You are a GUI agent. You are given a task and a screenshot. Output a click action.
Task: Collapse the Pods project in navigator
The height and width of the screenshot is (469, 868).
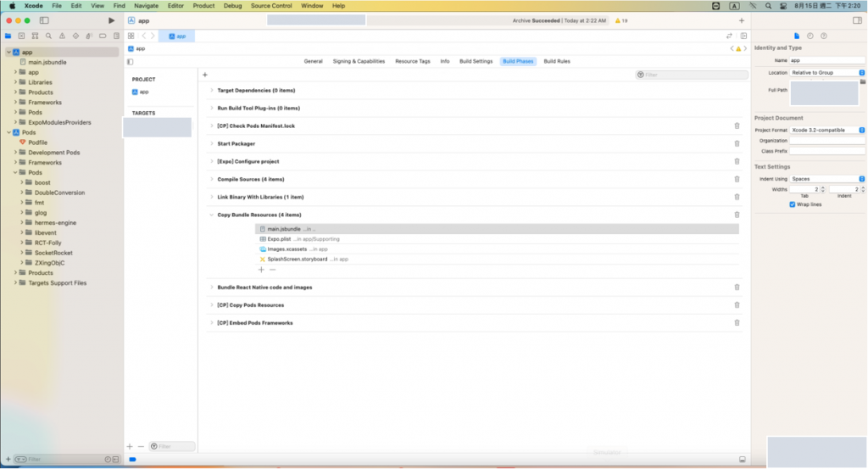coord(8,132)
